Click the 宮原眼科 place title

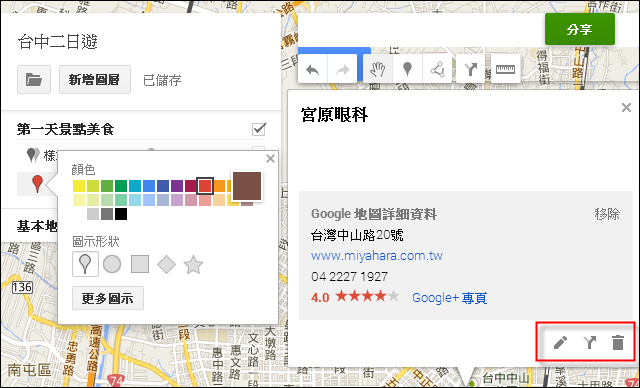click(x=334, y=115)
